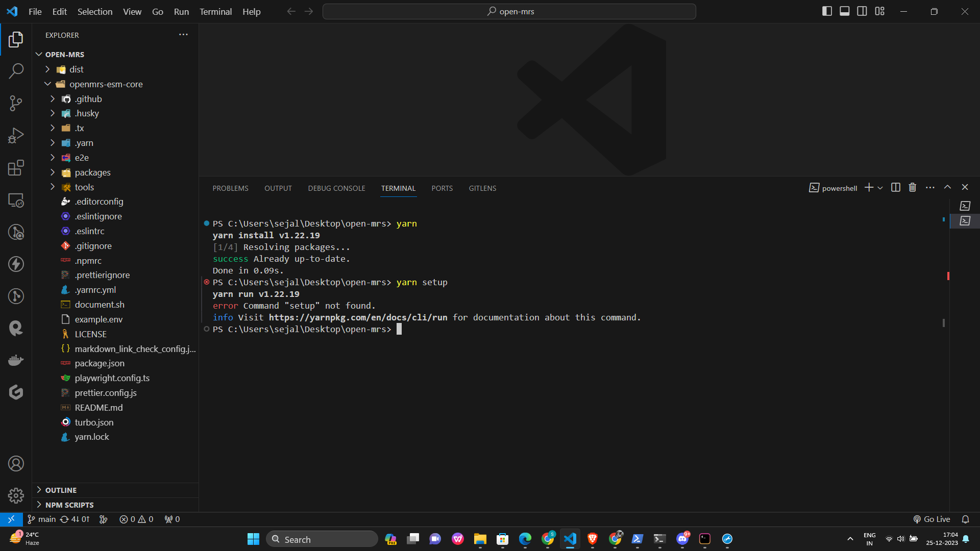This screenshot has width=980, height=551.
Task: Kill terminal with trash icon
Action: 913,187
